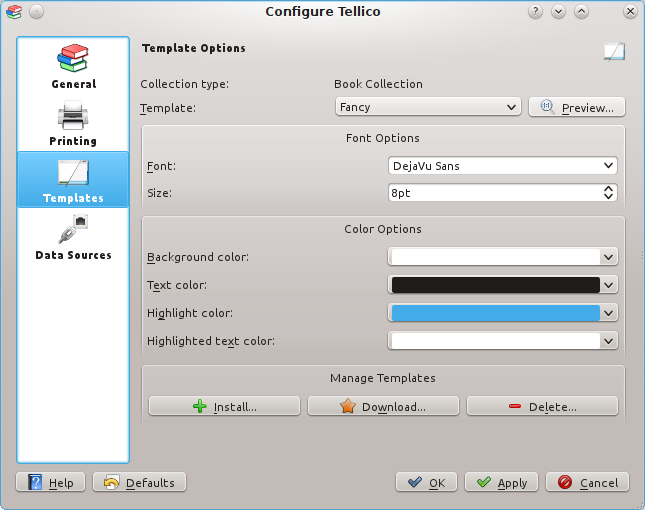
Task: Open the General settings page
Action: [x=73, y=66]
